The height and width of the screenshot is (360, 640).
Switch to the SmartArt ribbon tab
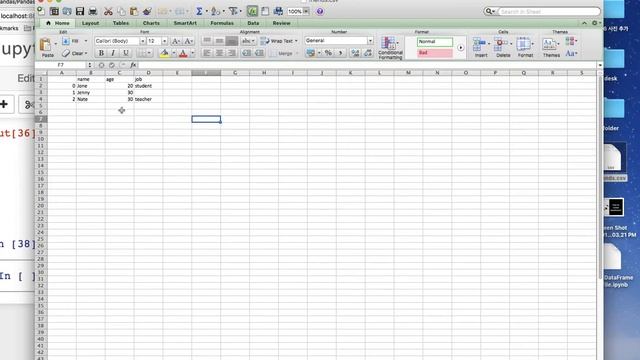(185, 23)
